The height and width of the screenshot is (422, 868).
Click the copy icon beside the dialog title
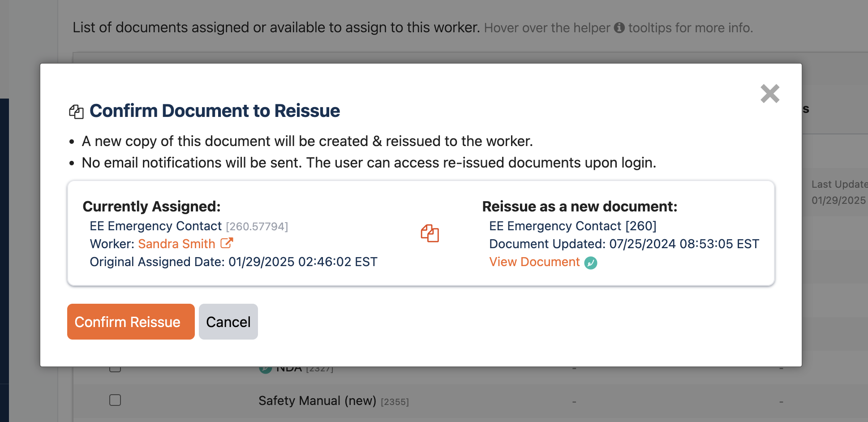point(76,112)
